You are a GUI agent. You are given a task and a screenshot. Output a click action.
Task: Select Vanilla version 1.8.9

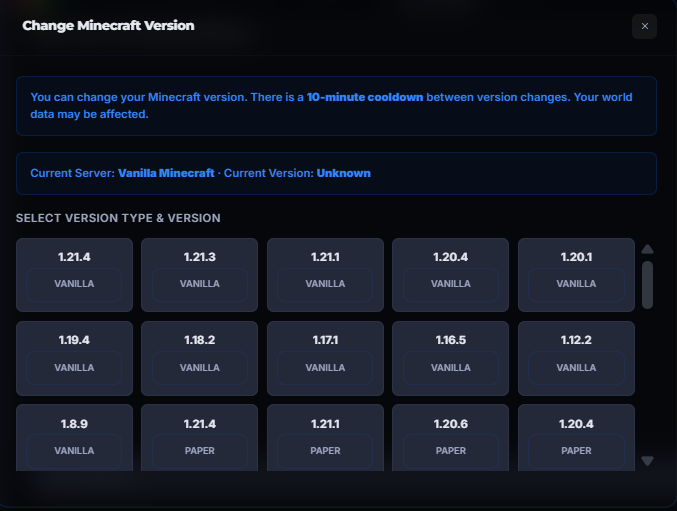(x=74, y=437)
